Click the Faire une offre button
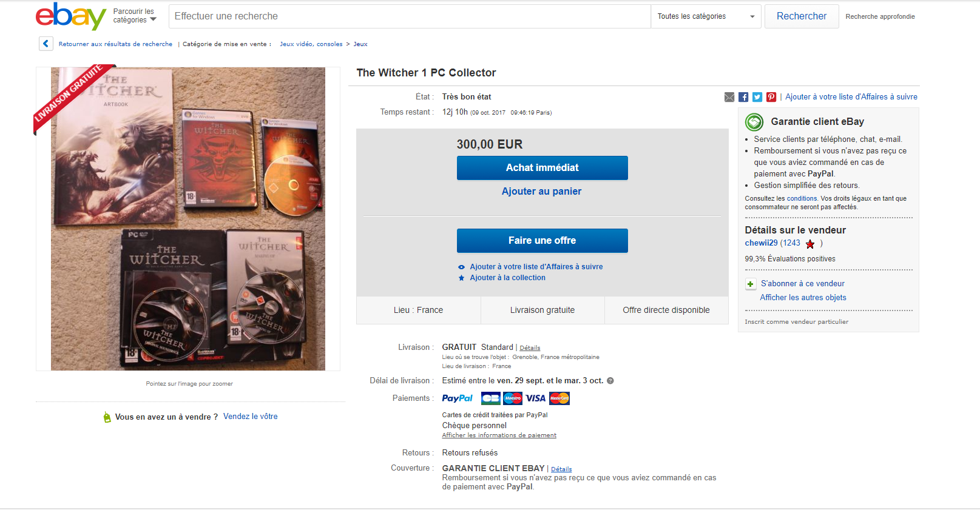 (x=542, y=241)
